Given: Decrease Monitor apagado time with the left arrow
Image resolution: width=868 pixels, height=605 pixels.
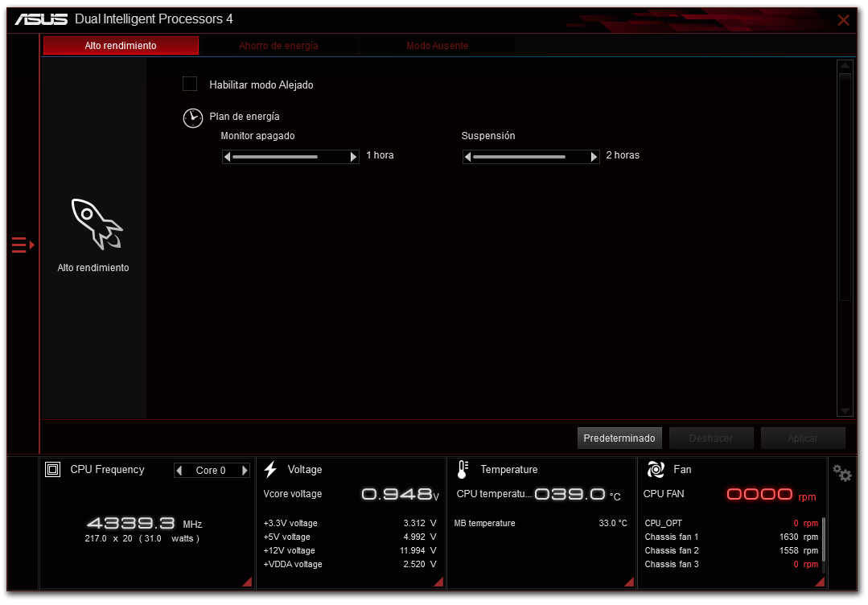Looking at the screenshot, I should tap(227, 157).
